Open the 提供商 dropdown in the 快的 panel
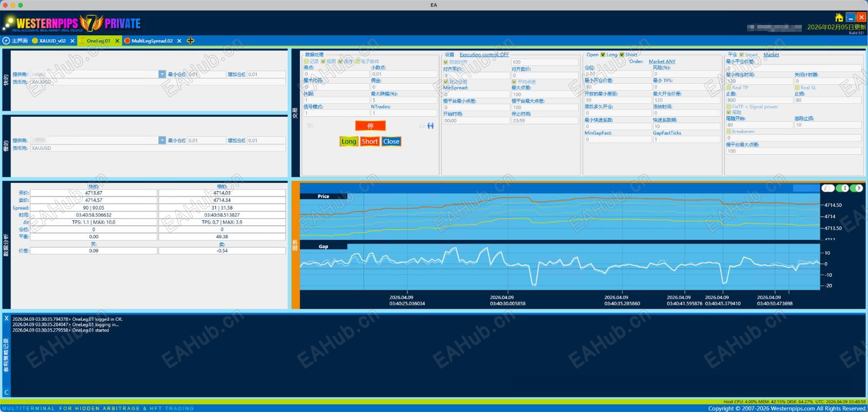The height and width of the screenshot is (412, 868). click(x=162, y=74)
